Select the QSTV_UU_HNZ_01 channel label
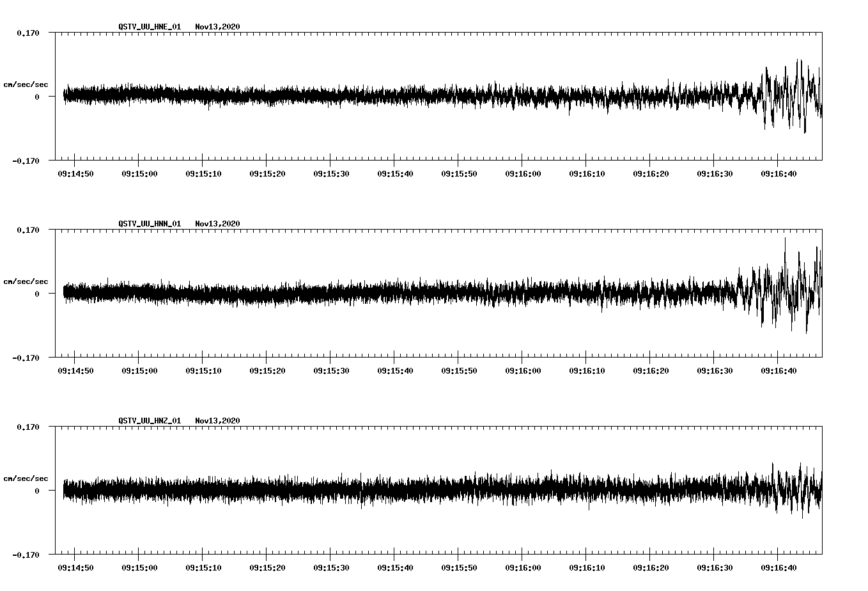Viewport: 868px width, 591px height. (x=148, y=421)
